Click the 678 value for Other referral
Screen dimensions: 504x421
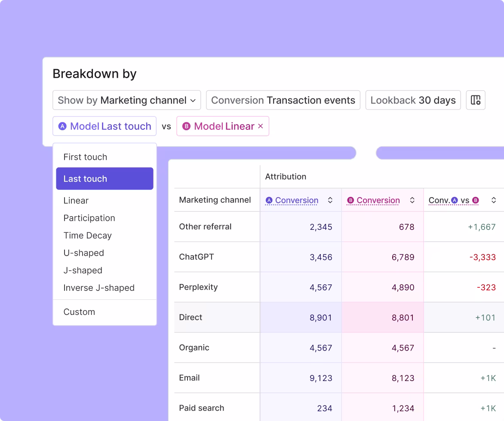pos(407,227)
